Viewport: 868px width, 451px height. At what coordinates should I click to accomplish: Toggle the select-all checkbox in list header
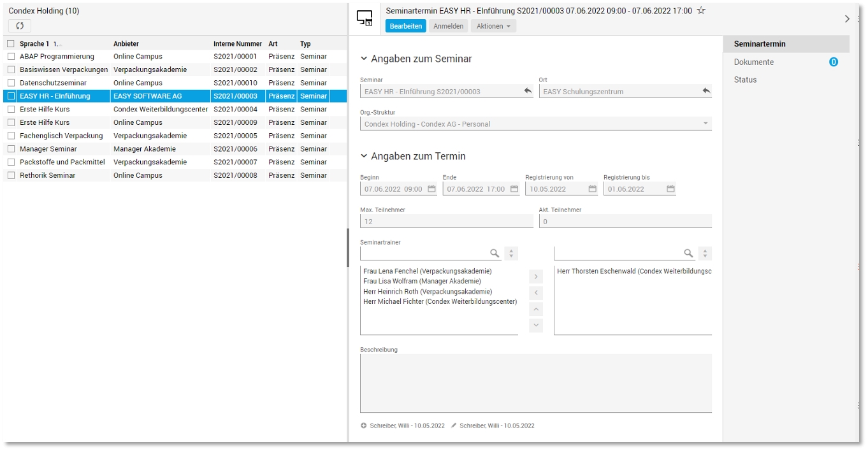coord(11,44)
